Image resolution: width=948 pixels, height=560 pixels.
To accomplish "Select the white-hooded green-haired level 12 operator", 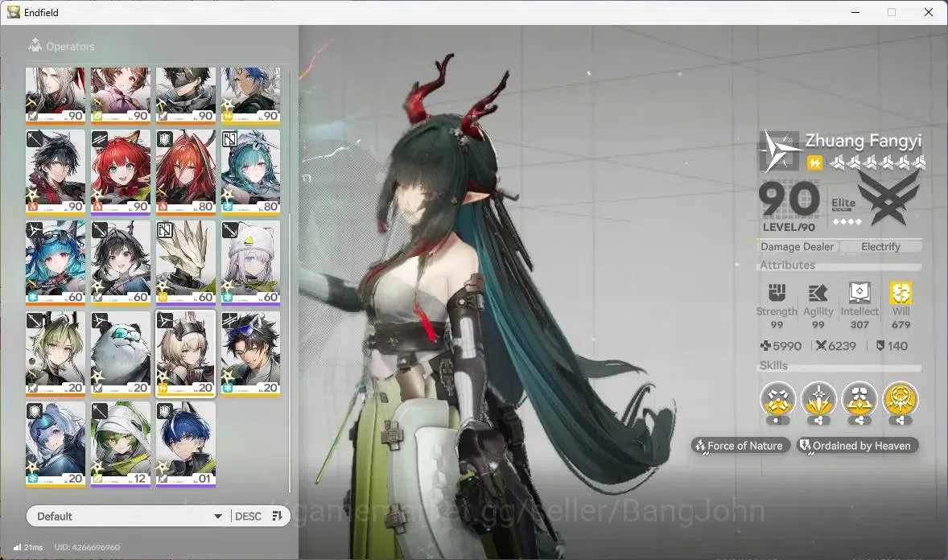I will pyautogui.click(x=121, y=444).
